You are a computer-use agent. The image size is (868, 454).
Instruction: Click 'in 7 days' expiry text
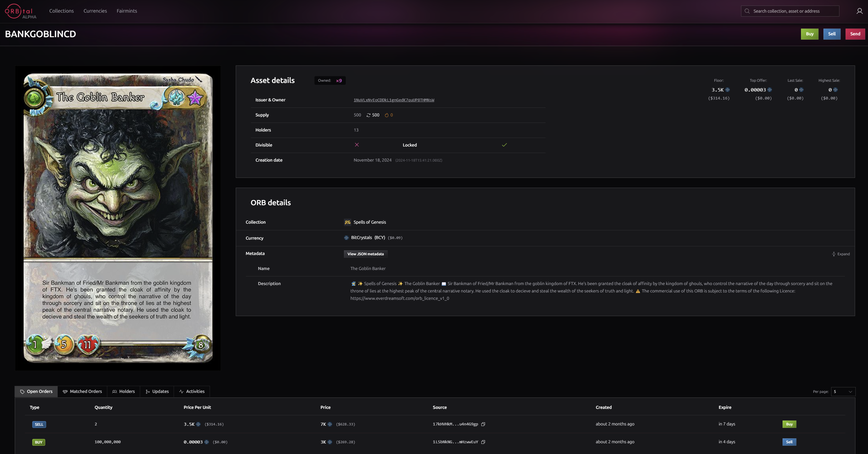tap(727, 424)
